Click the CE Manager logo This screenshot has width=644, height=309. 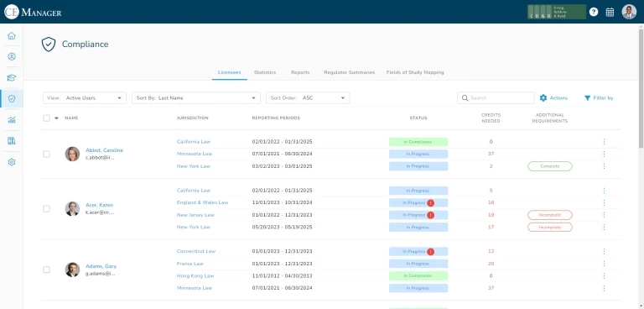pos(33,12)
